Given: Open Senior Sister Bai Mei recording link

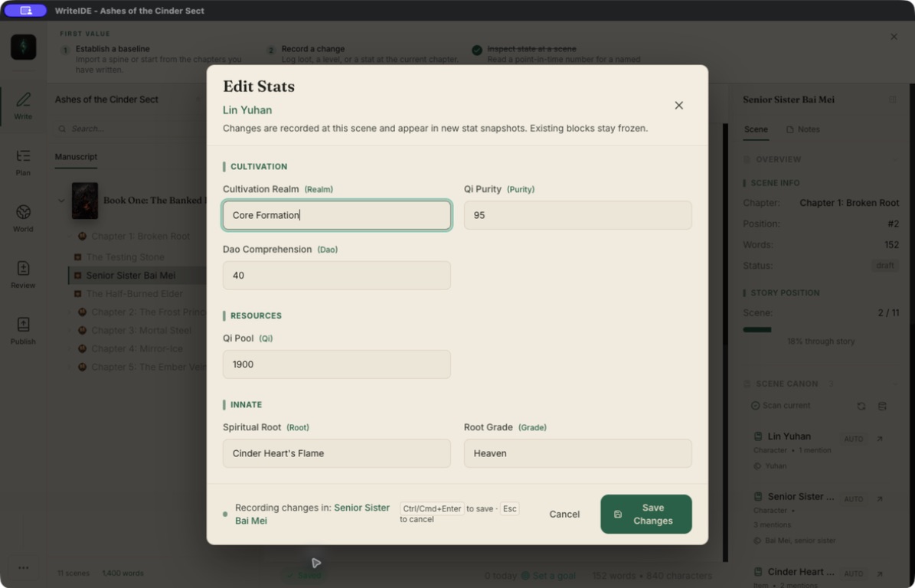Looking at the screenshot, I should coord(312,514).
